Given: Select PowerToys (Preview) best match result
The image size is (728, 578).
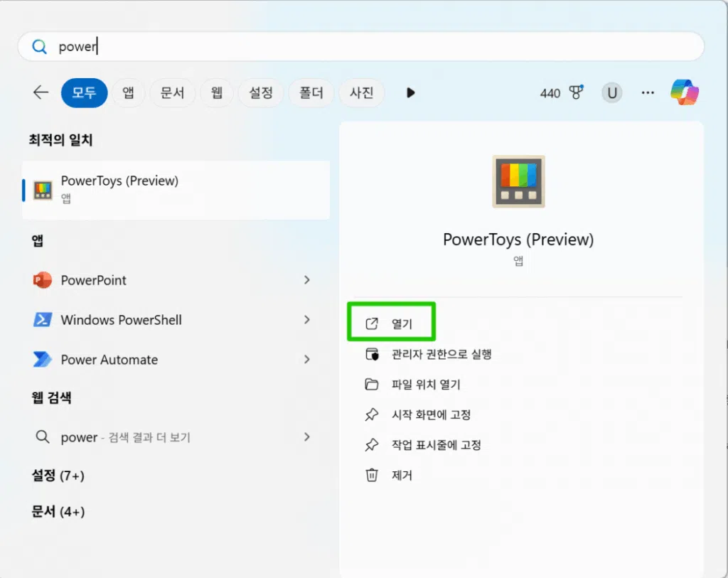Looking at the screenshot, I should pos(176,189).
